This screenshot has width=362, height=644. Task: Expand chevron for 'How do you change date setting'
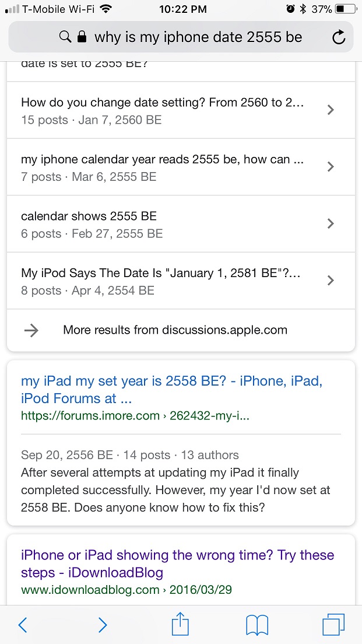(x=331, y=110)
